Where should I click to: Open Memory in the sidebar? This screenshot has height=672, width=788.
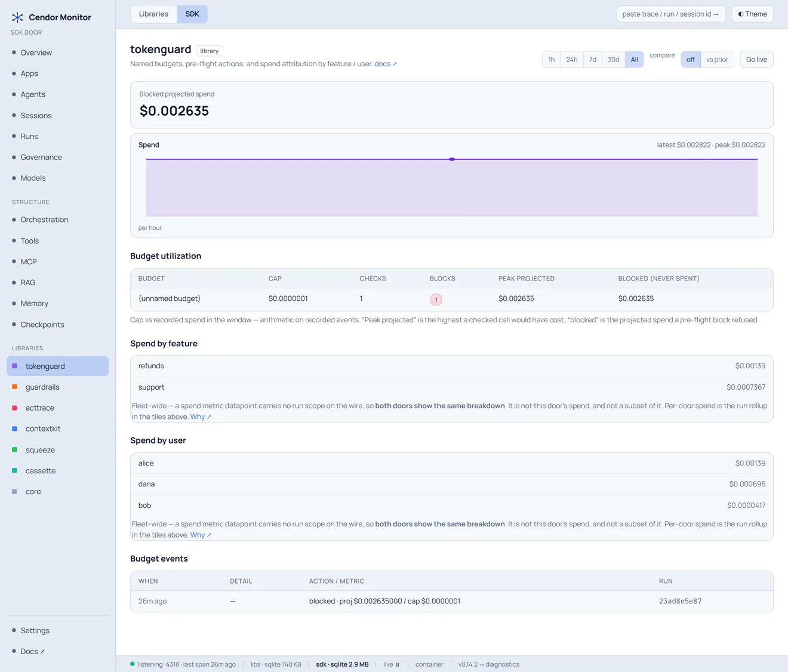pos(57,303)
